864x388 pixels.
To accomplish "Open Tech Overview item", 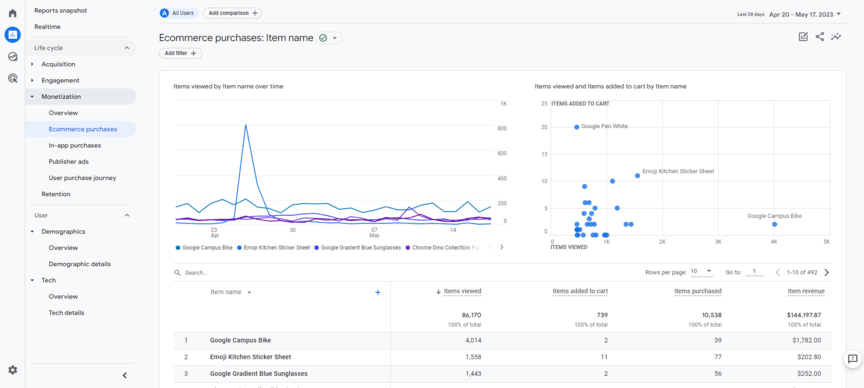I will pyautogui.click(x=63, y=297).
